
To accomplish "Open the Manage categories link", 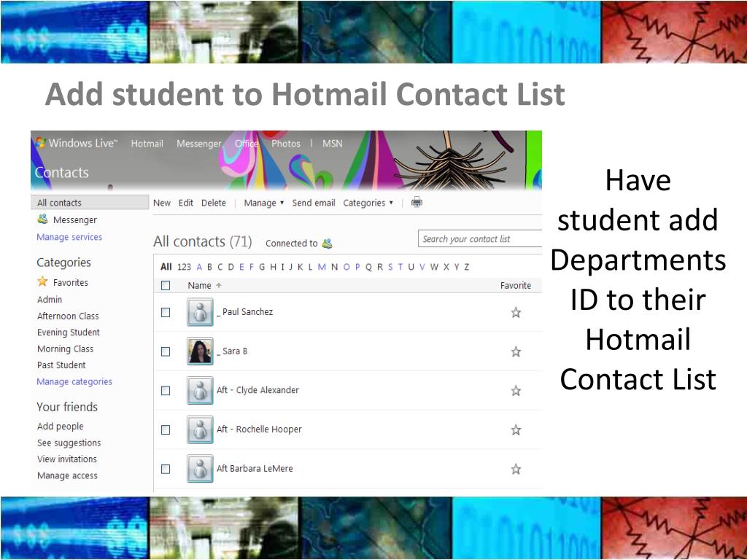I will click(x=74, y=381).
